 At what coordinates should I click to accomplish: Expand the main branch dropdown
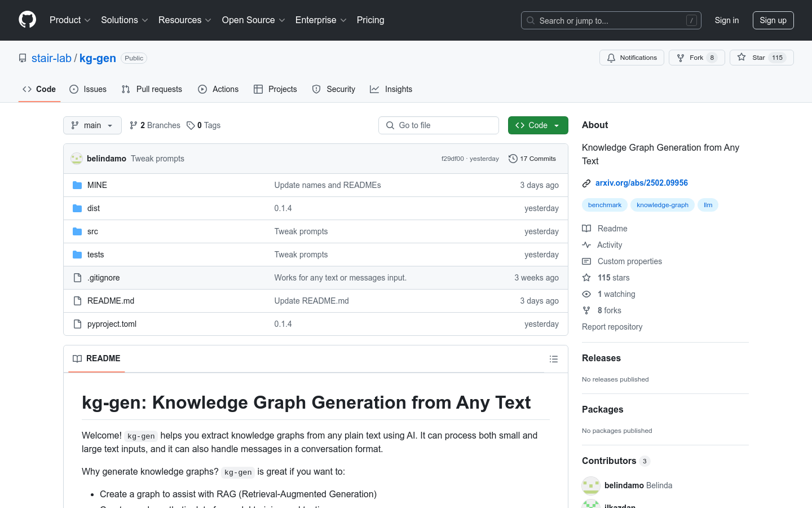pyautogui.click(x=92, y=125)
